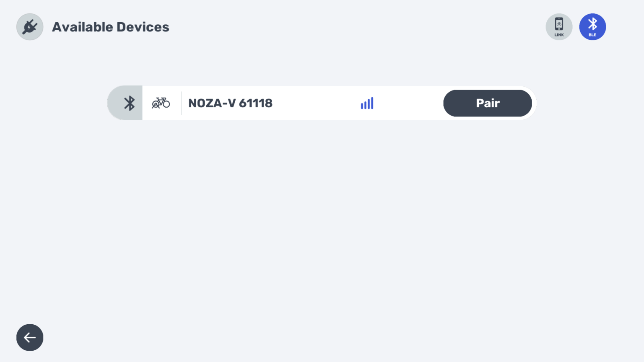
Task: Click the number 61118 in the device name
Action: coord(255,103)
